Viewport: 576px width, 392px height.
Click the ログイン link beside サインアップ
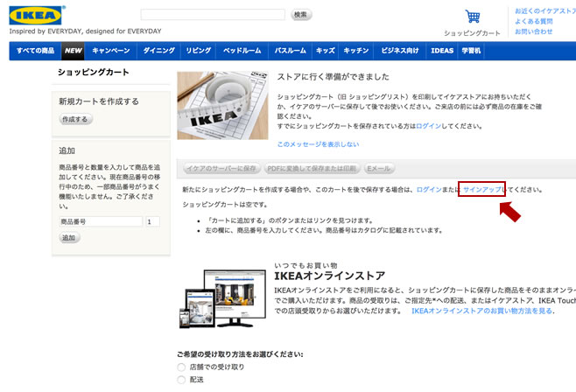click(x=429, y=189)
